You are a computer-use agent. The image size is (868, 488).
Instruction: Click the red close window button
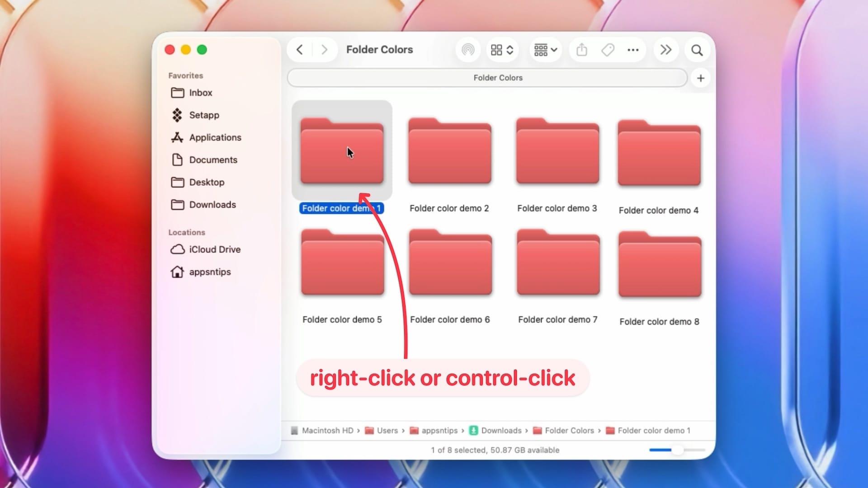(x=170, y=50)
